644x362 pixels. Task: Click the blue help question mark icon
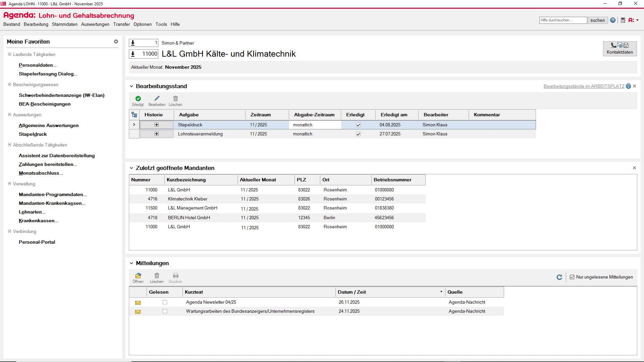613,20
